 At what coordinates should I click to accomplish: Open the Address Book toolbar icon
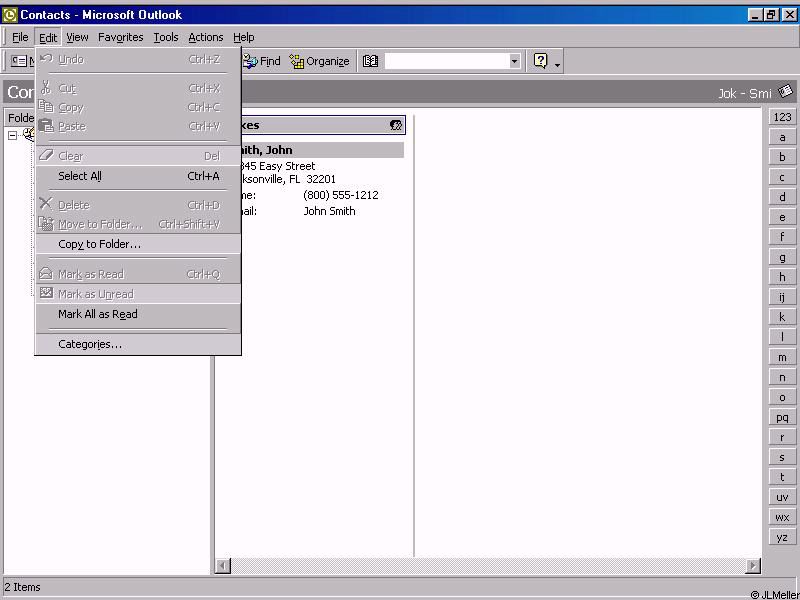[x=370, y=61]
